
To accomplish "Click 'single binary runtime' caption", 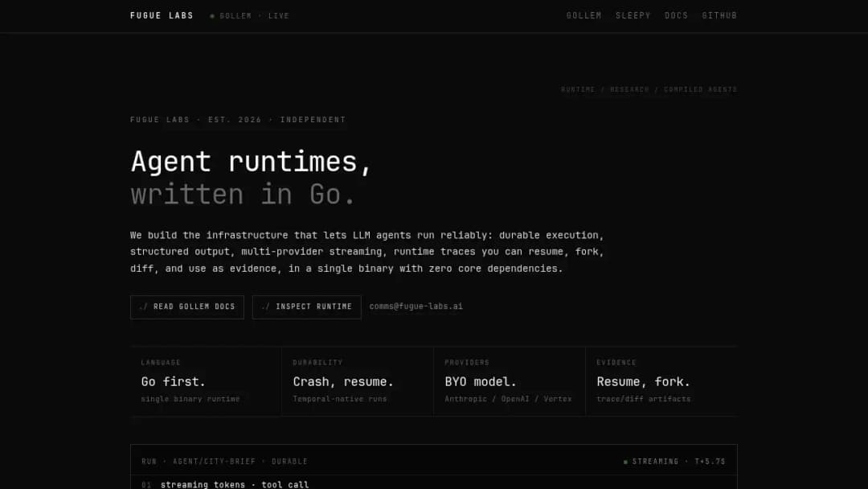I will click(190, 399).
